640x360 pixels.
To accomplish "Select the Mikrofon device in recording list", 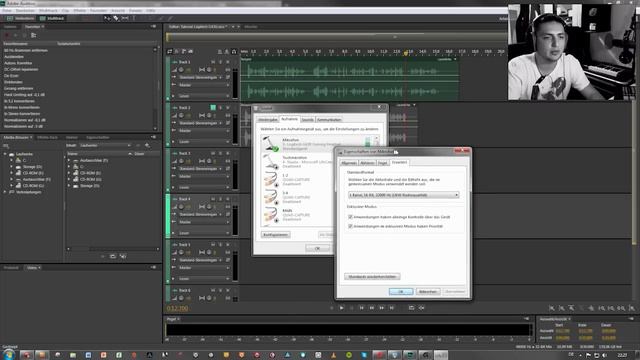I will click(318, 144).
